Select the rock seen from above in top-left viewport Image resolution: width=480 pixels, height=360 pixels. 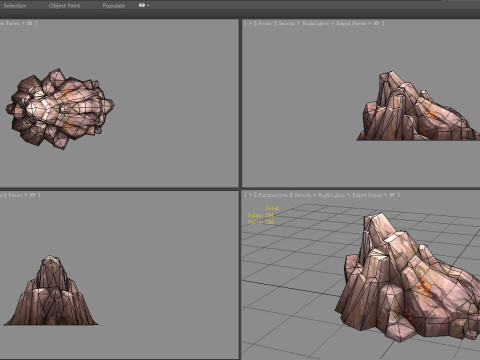pyautogui.click(x=60, y=108)
